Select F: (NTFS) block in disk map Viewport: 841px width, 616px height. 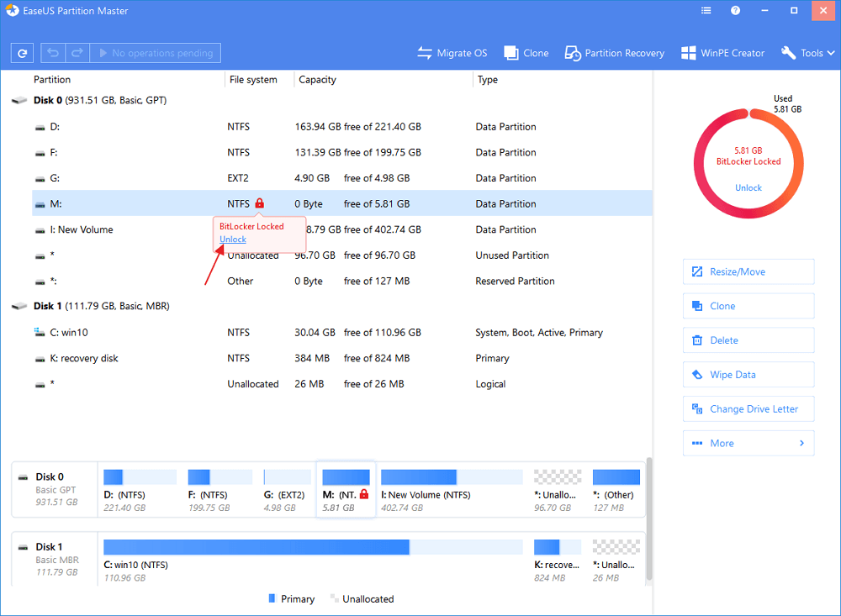(x=220, y=490)
